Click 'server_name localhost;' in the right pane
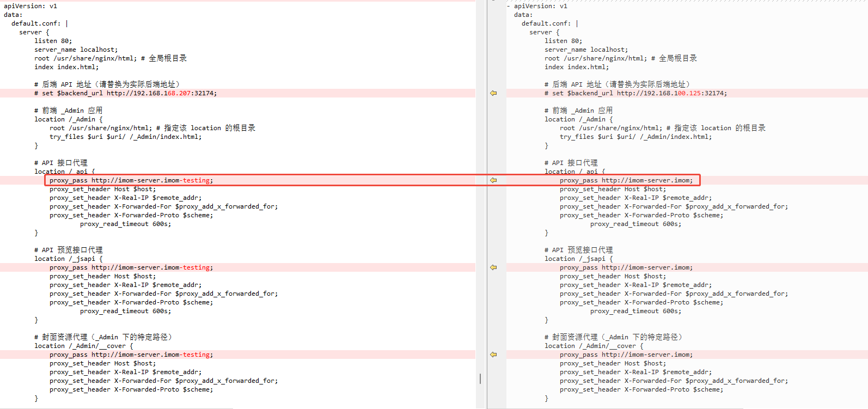This screenshot has width=868, height=409. point(586,50)
